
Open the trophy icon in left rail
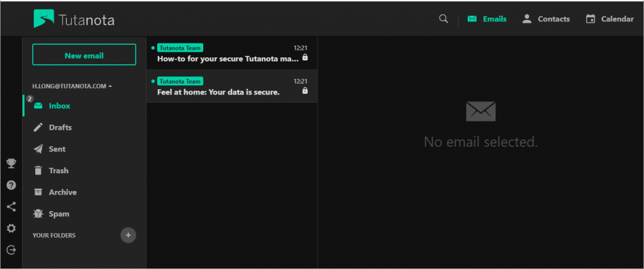pos(11,164)
